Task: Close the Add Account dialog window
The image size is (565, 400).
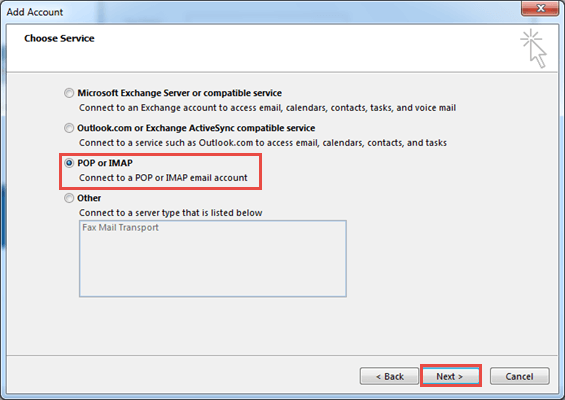Action: (x=540, y=8)
